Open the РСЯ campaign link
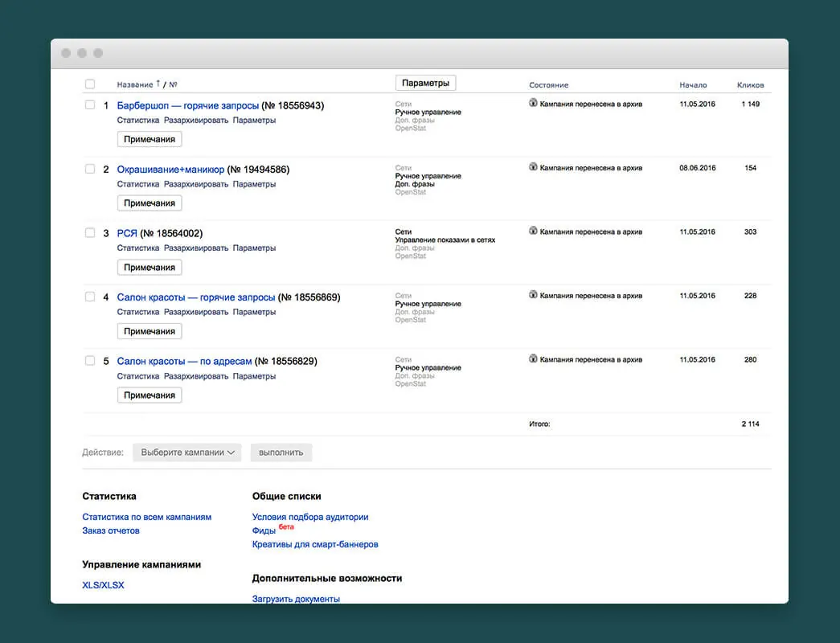The width and height of the screenshot is (840, 643). pyautogui.click(x=127, y=233)
